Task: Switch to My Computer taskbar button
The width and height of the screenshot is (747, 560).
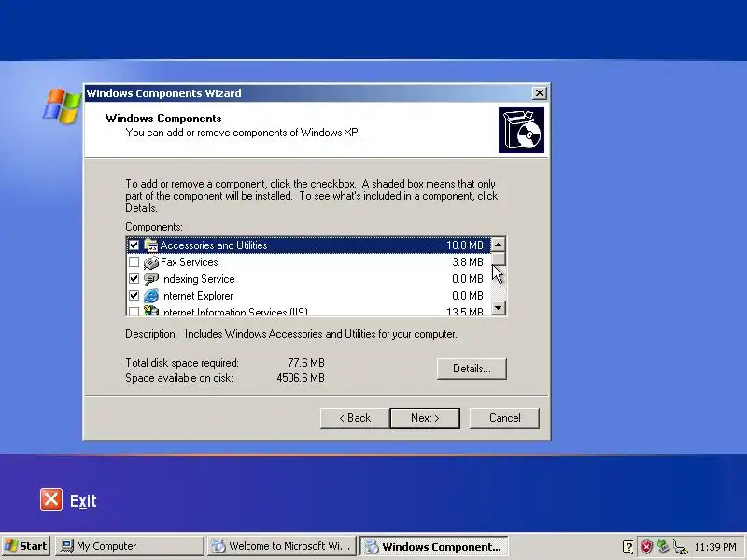Action: coord(129,546)
